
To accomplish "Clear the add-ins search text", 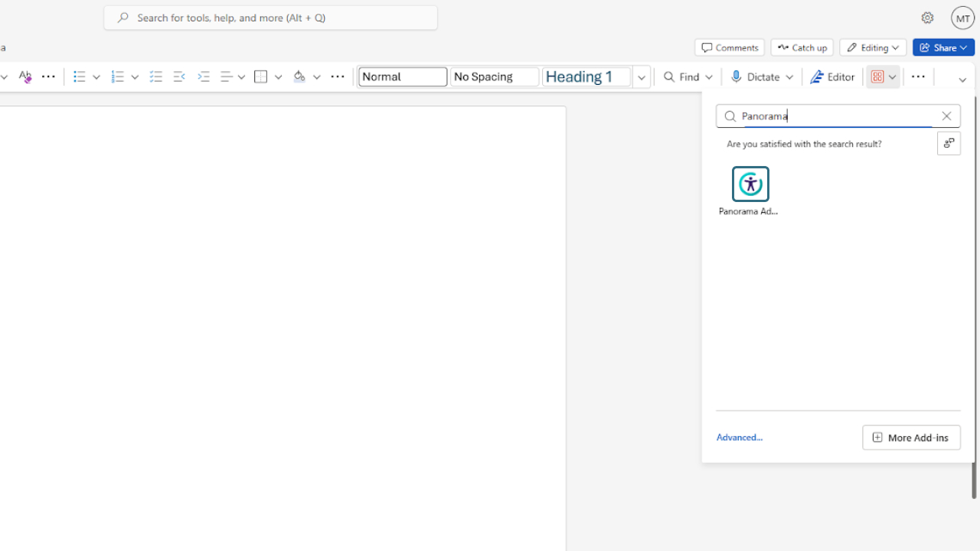I will 946,116.
